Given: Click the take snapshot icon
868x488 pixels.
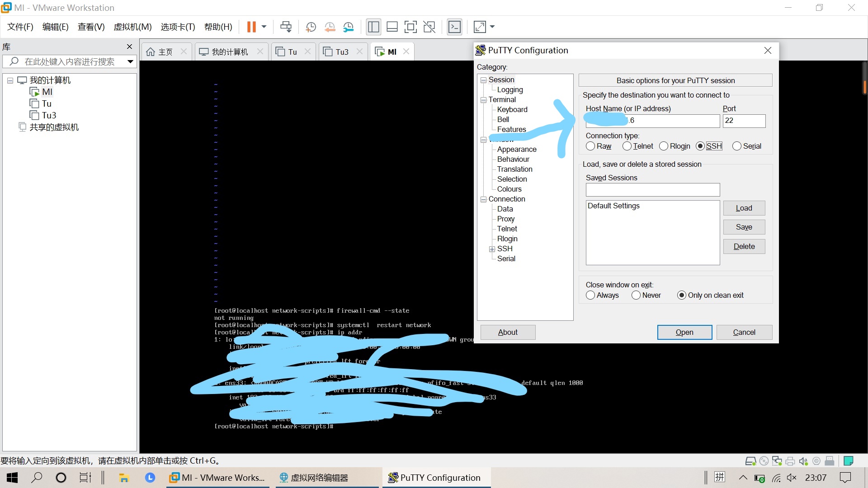Looking at the screenshot, I should (311, 27).
